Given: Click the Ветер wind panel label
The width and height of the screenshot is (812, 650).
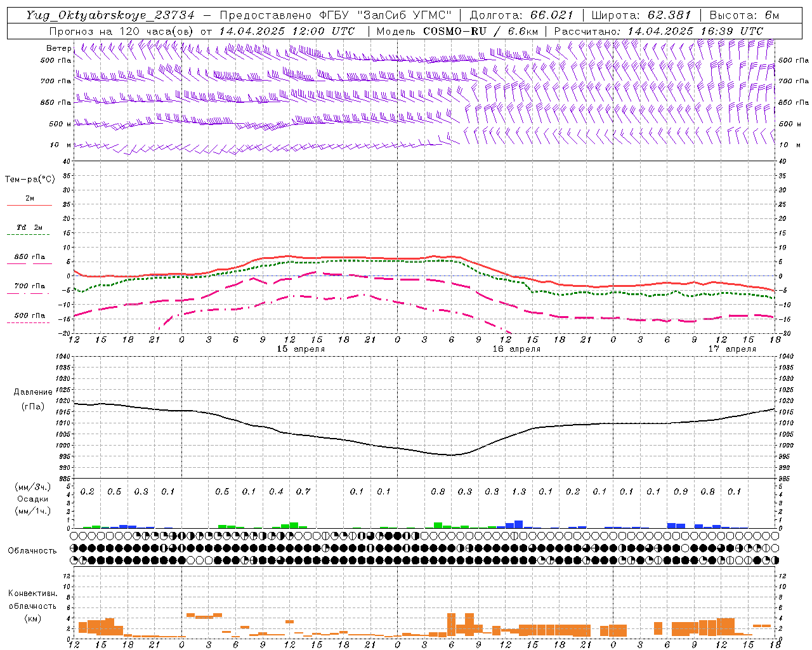Looking at the screenshot, I should (x=59, y=48).
